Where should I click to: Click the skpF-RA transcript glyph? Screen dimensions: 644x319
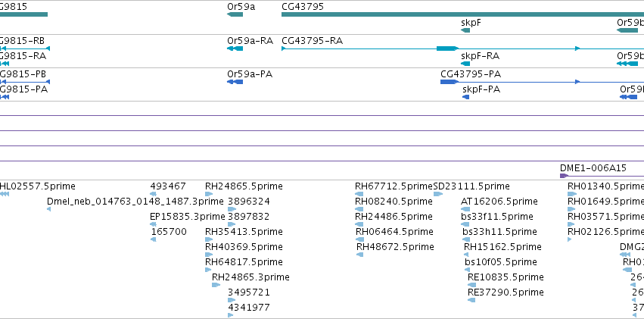click(465, 64)
